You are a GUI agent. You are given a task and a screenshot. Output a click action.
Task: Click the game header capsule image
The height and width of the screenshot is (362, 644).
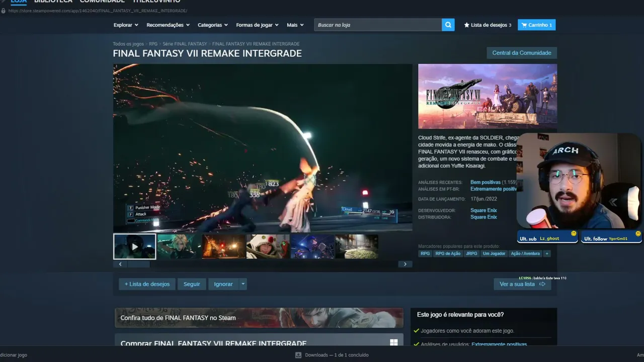pyautogui.click(x=488, y=96)
